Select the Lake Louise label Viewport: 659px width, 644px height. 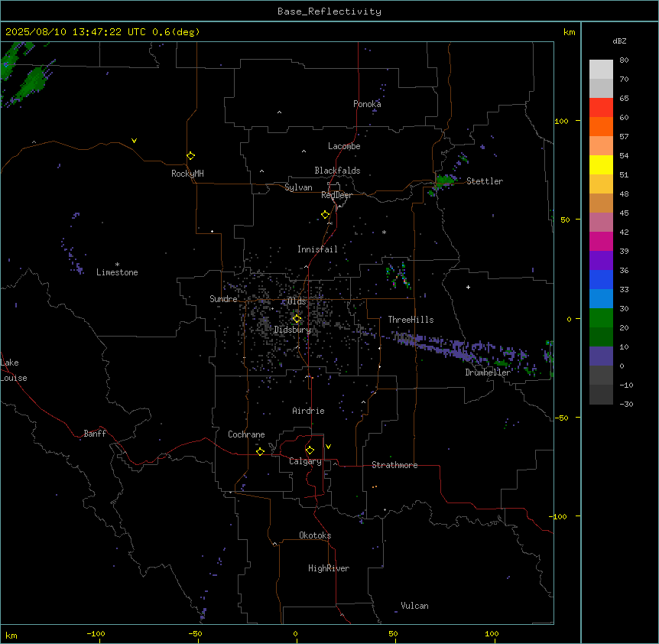pyautogui.click(x=13, y=370)
